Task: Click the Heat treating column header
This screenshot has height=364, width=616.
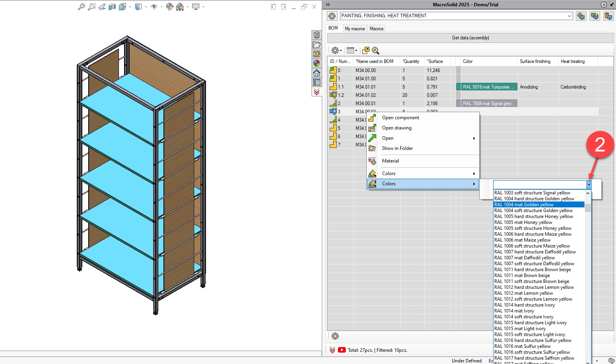Action: pyautogui.click(x=578, y=61)
